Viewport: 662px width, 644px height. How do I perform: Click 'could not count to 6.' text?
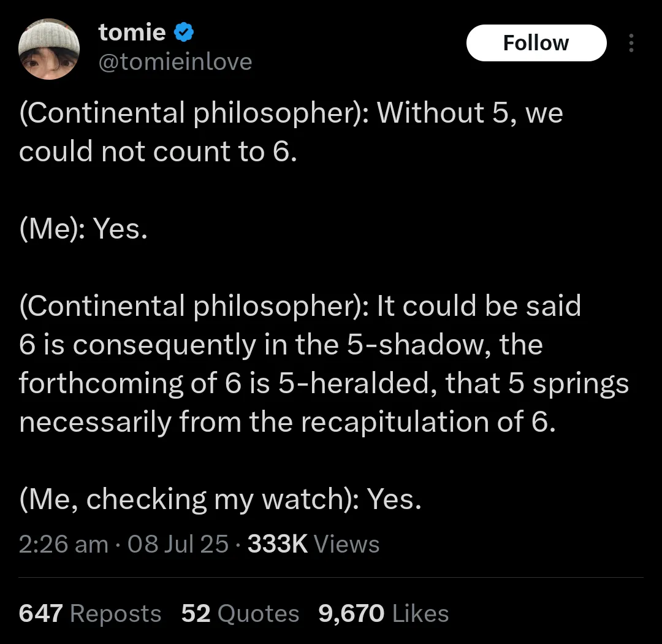158,151
